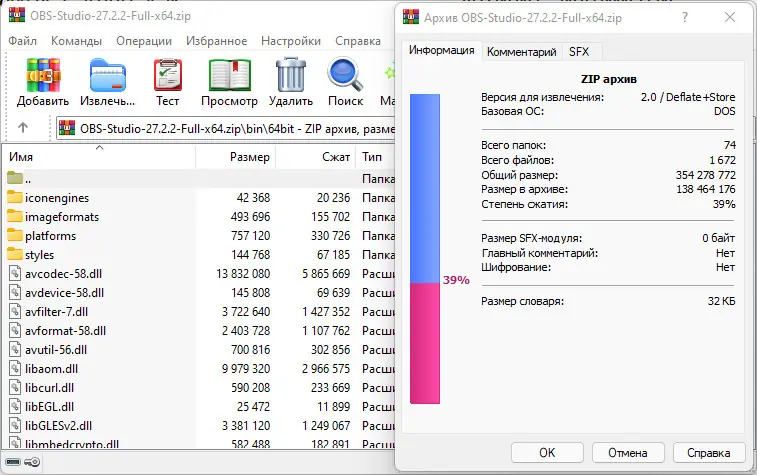
Task: Click the Добавить toolbar icon
Action: [43, 75]
